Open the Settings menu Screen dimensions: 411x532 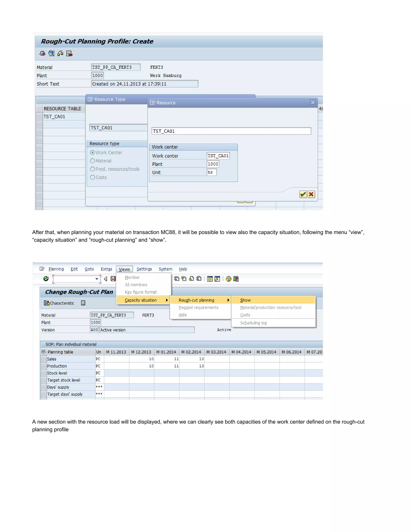[x=144, y=269]
